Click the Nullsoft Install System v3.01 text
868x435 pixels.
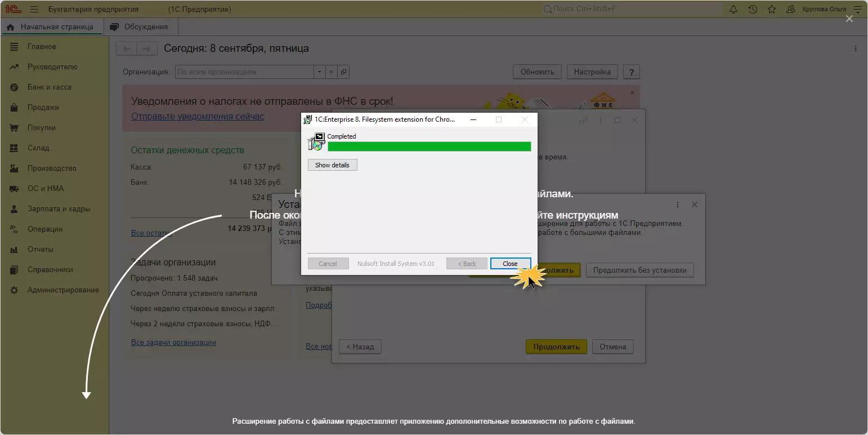click(396, 264)
